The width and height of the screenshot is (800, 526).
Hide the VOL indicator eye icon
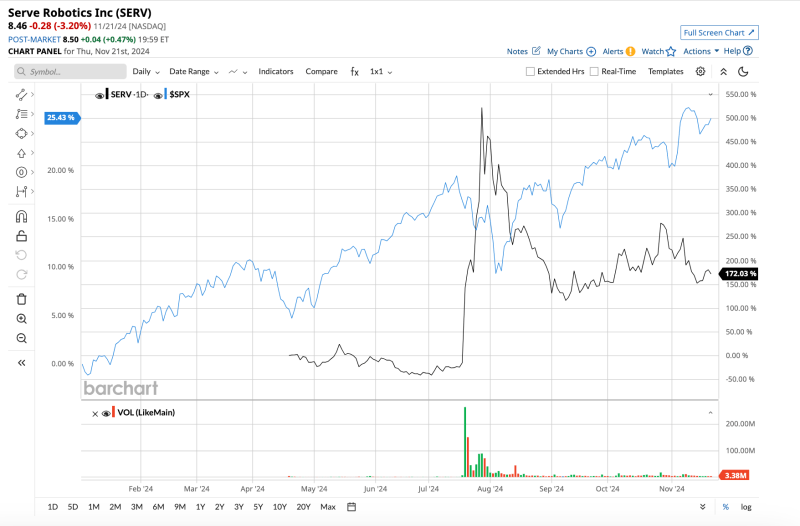click(106, 413)
